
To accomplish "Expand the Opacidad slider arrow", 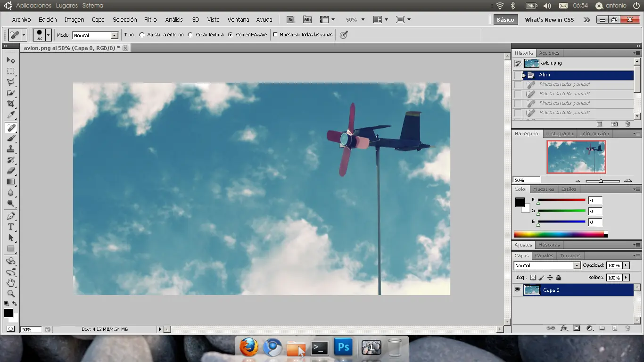I will pos(626,265).
